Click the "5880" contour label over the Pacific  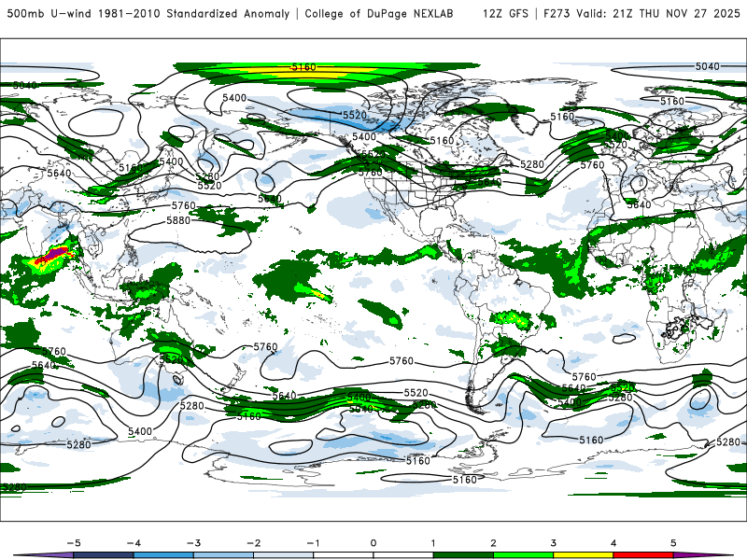coord(178,220)
